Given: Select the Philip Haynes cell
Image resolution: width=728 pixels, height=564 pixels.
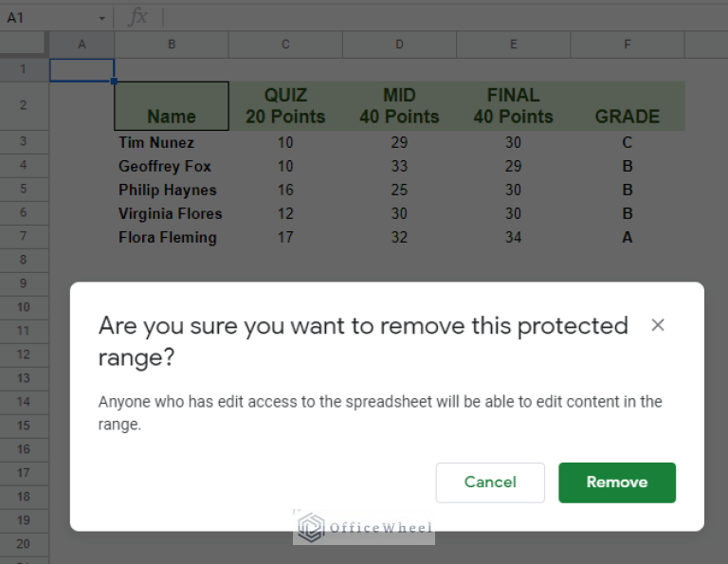Looking at the screenshot, I should tap(172, 190).
